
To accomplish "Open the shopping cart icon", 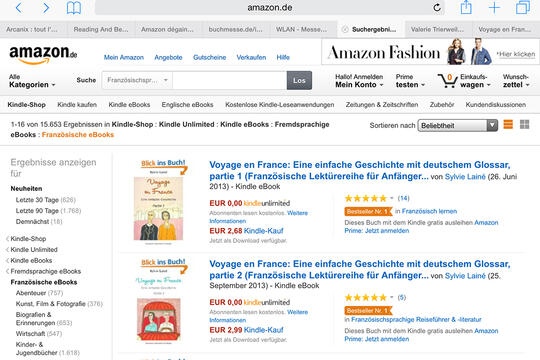I will [447, 80].
